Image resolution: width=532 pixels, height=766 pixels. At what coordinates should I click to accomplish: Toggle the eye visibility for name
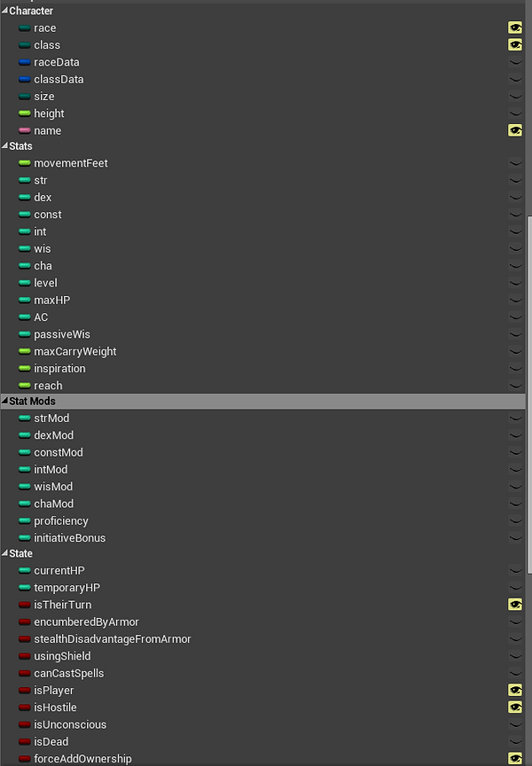(x=515, y=130)
